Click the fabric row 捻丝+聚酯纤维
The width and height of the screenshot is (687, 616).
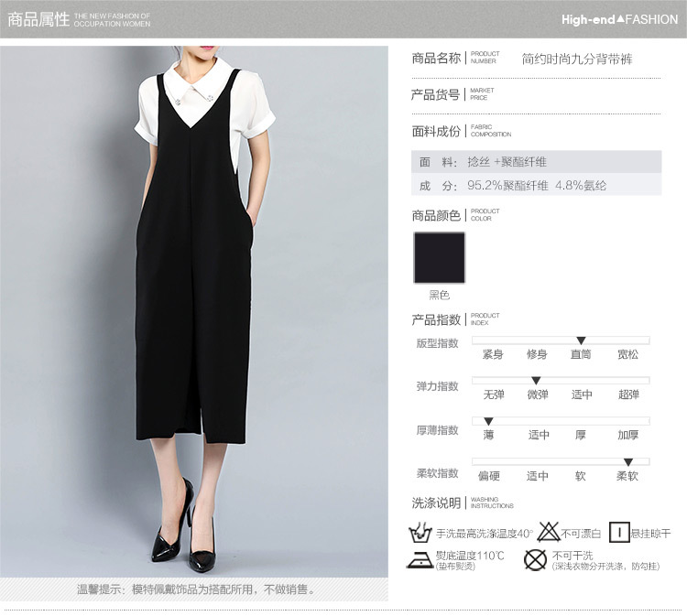tap(536, 162)
